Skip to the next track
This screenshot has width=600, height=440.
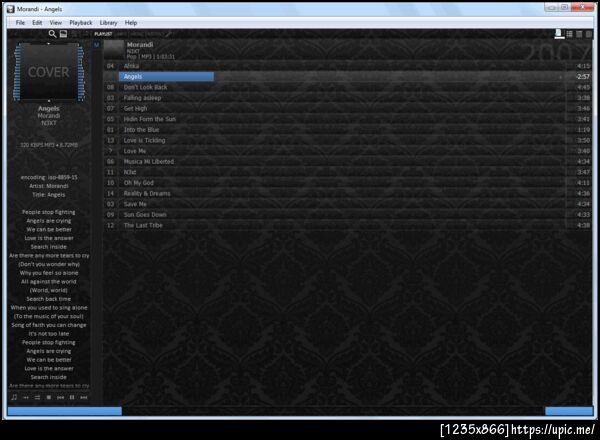pos(83,398)
